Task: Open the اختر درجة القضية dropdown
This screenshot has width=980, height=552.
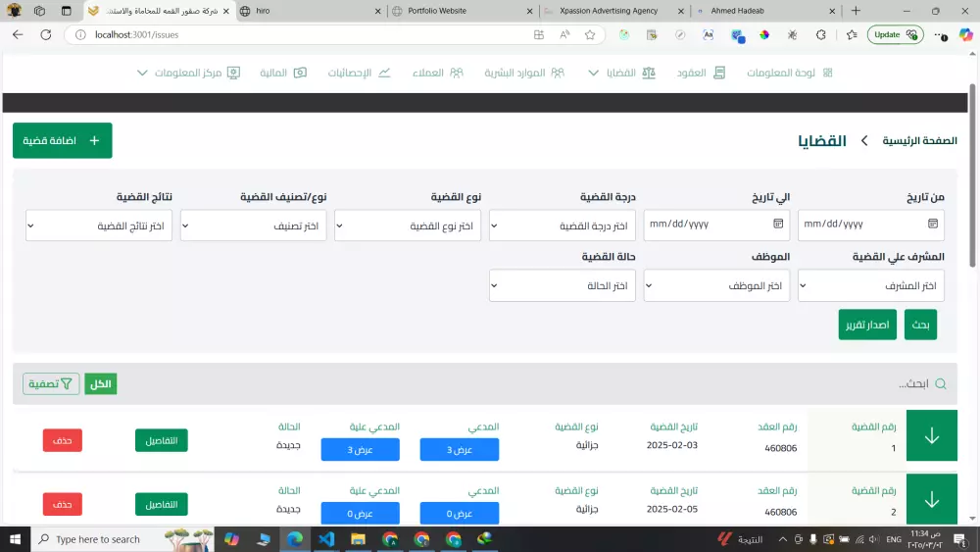Action: coord(562,226)
